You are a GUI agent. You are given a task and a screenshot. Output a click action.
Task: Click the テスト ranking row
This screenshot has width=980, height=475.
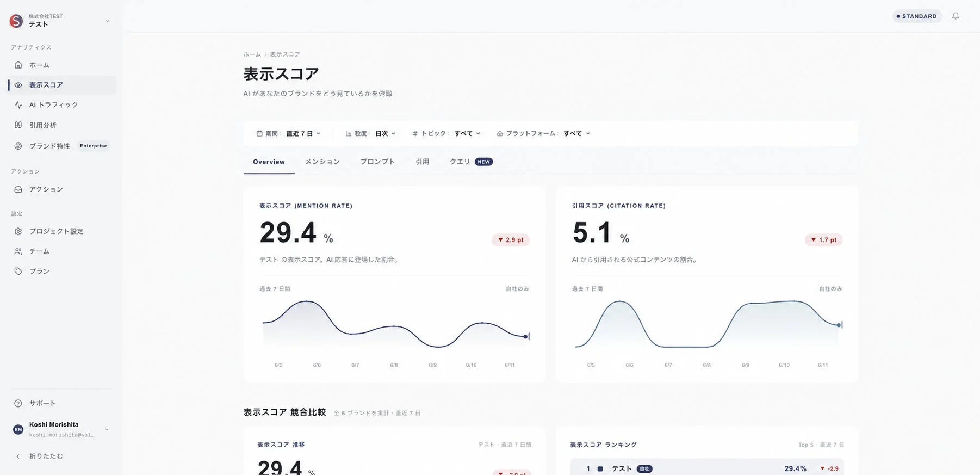[x=707, y=468]
